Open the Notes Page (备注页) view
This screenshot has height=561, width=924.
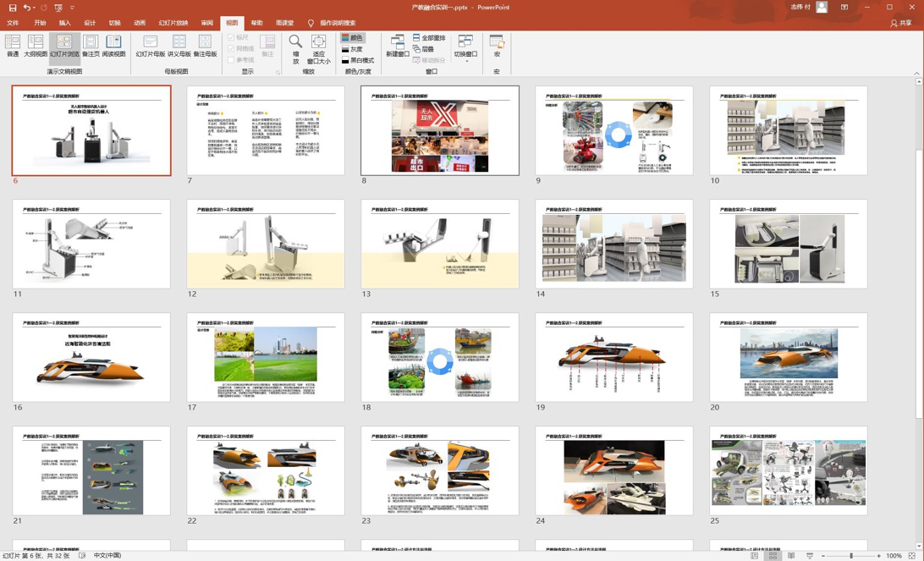(91, 46)
